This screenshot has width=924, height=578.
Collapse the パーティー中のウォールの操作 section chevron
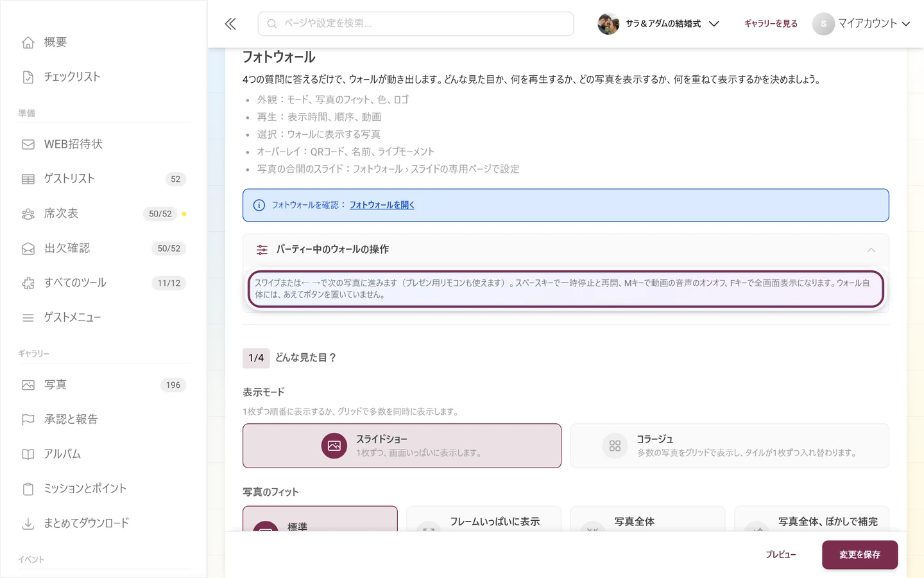(x=871, y=250)
